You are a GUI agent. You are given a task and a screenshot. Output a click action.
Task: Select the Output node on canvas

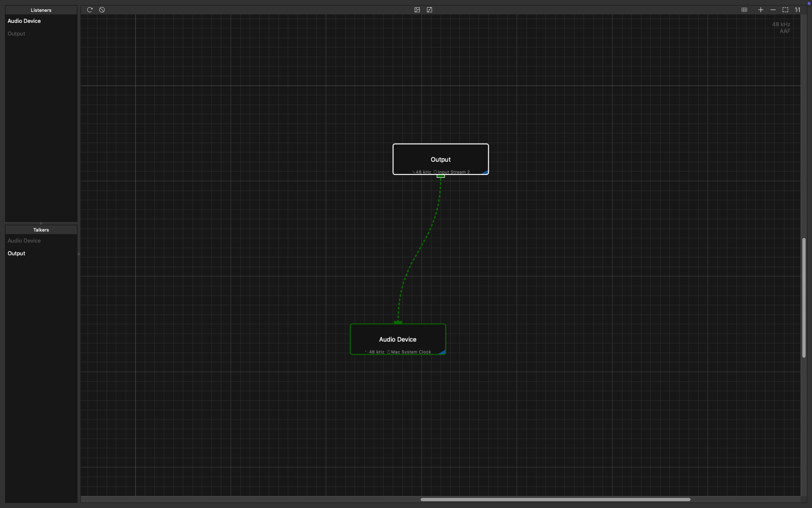pos(440,159)
